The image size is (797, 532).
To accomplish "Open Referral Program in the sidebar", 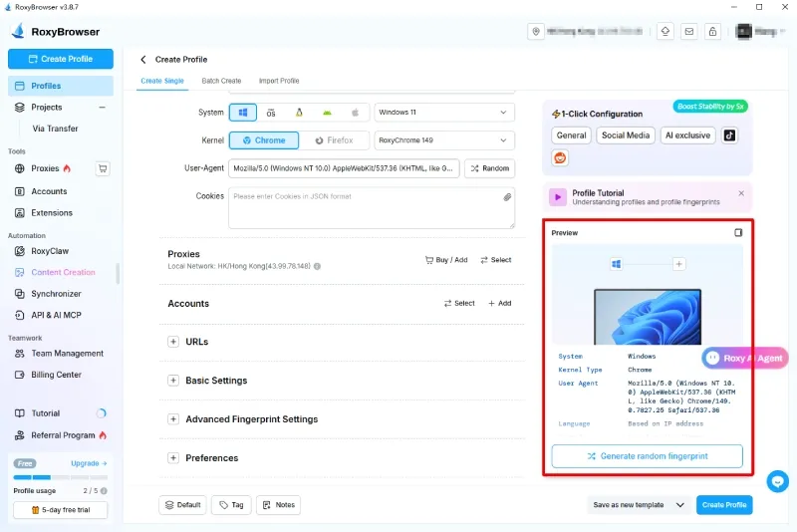I will tap(61, 435).
